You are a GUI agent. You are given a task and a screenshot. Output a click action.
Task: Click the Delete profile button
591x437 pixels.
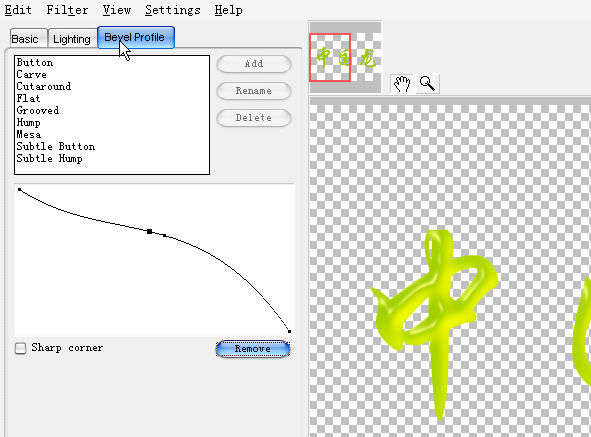pyautogui.click(x=254, y=118)
